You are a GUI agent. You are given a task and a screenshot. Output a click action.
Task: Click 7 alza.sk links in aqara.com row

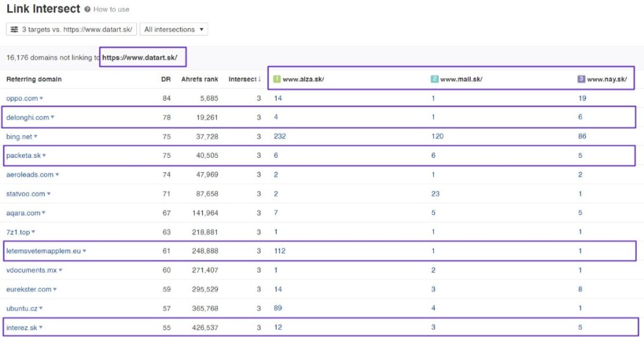(276, 213)
